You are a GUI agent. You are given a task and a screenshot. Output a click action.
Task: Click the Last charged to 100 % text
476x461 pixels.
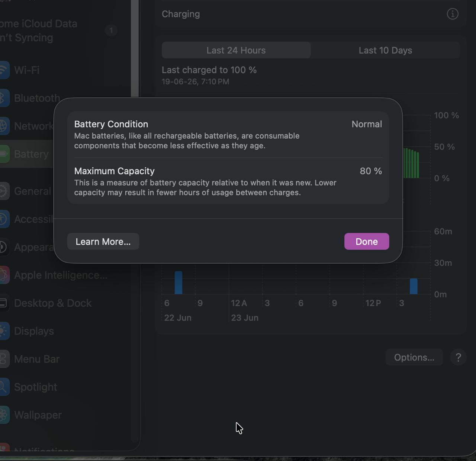click(209, 70)
